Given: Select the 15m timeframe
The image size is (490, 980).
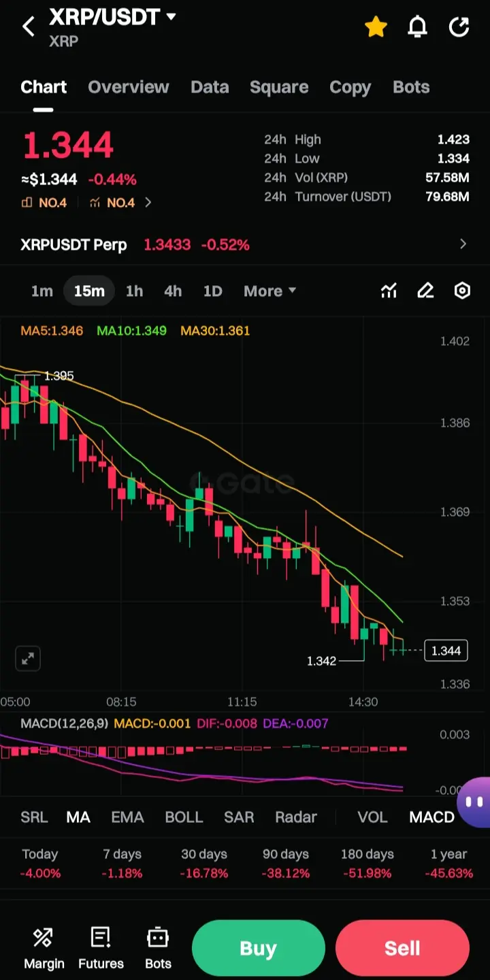Looking at the screenshot, I should [89, 291].
